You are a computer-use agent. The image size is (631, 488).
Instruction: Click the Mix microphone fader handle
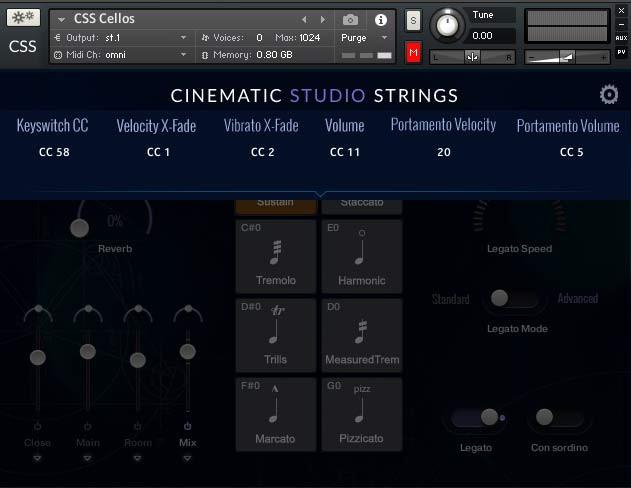click(x=187, y=351)
